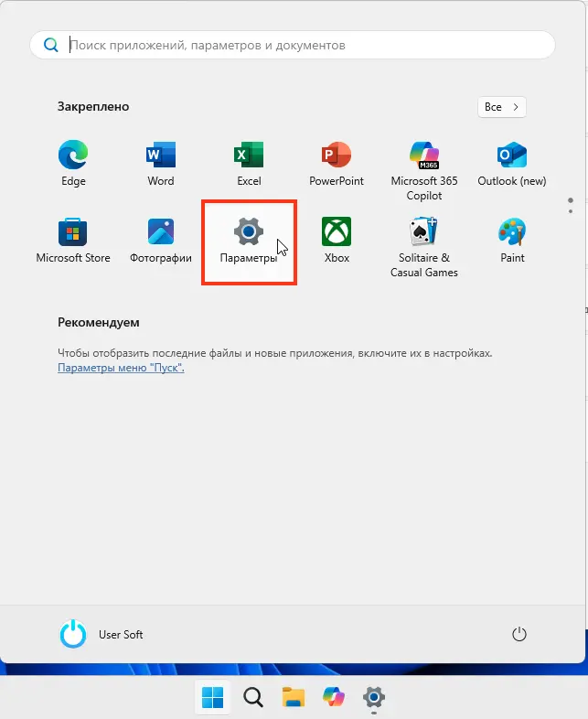Image resolution: width=588 pixels, height=719 pixels.
Task: Click the search magnifier icon in the search box
Action: tap(51, 45)
